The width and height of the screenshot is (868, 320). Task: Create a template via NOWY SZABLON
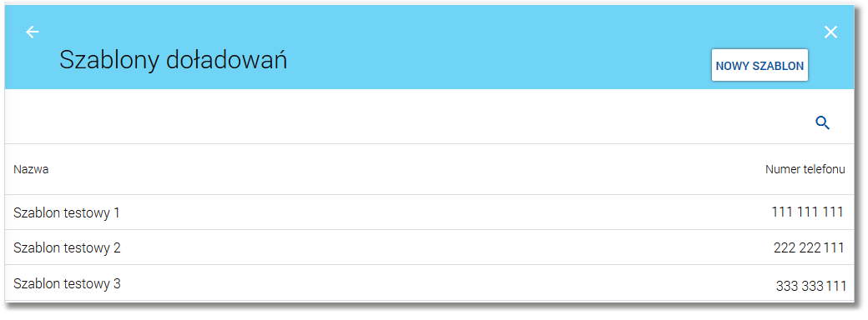pos(759,66)
